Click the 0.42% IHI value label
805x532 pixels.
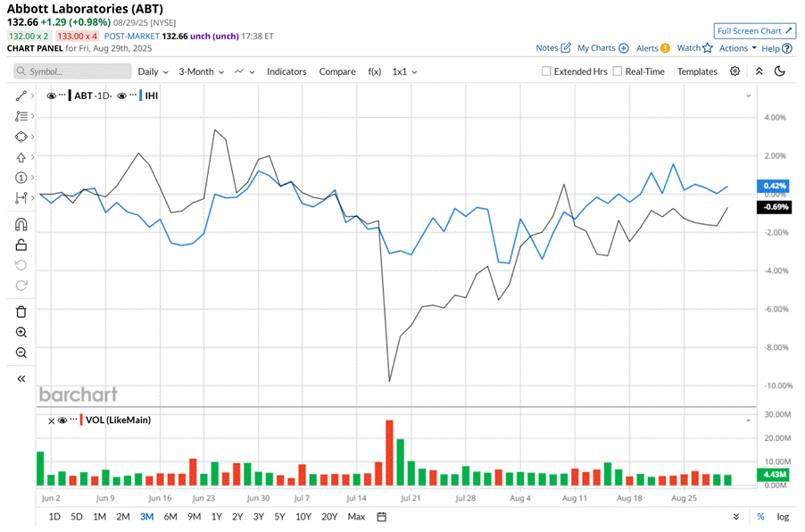(x=774, y=186)
